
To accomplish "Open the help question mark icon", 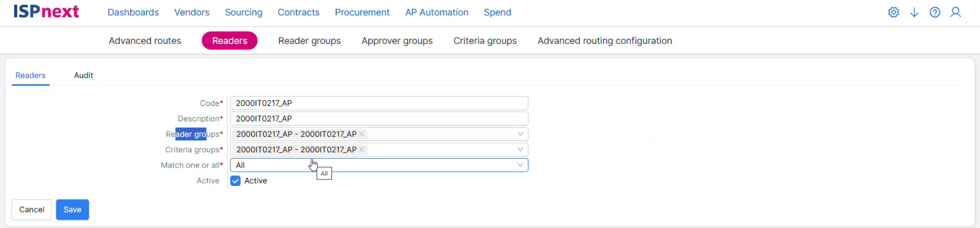I will tap(935, 12).
